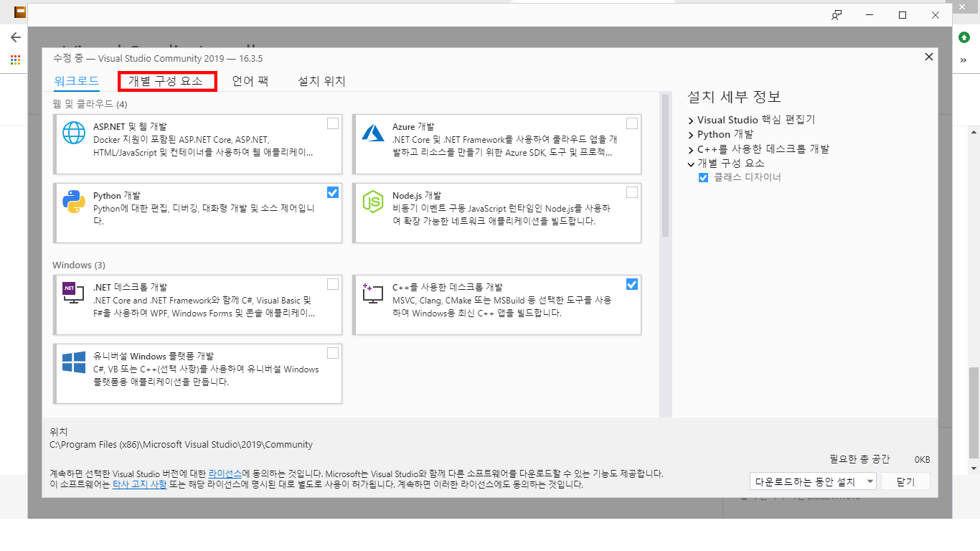Click the Node.js hexagon icon
The width and height of the screenshot is (980, 551).
click(373, 202)
